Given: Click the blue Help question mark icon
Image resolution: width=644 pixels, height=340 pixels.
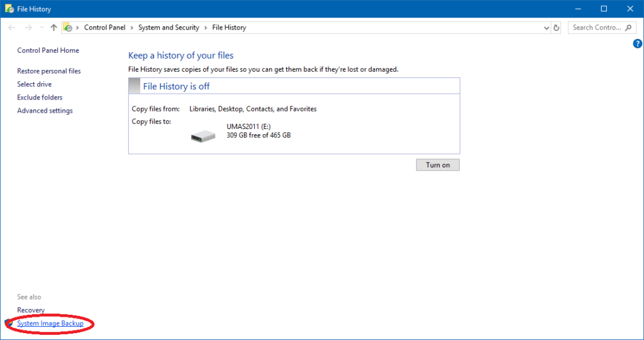Looking at the screenshot, I should pyautogui.click(x=637, y=43).
